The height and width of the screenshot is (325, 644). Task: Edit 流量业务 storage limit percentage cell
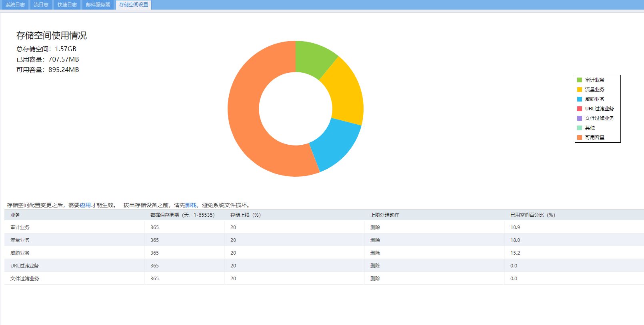[x=294, y=240]
